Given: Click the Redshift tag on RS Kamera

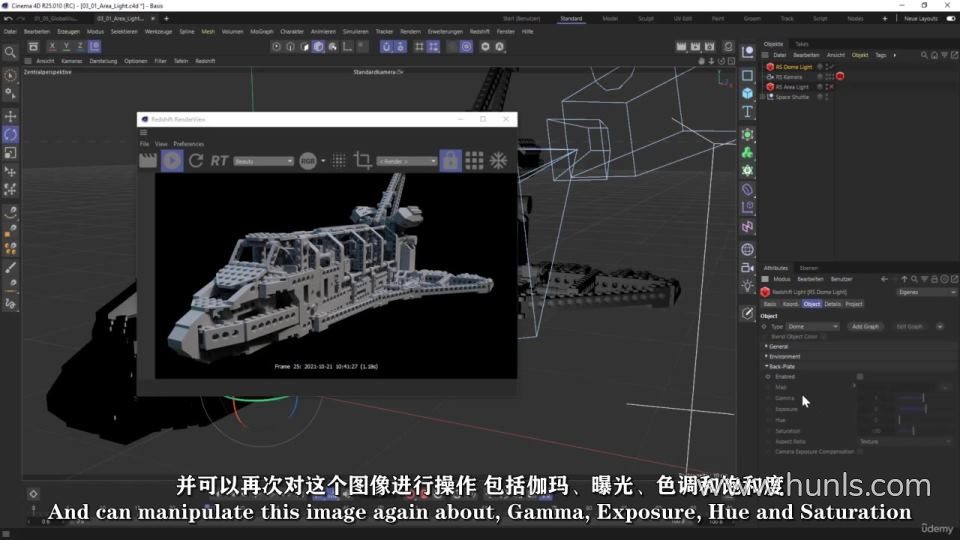Looking at the screenshot, I should 840,77.
